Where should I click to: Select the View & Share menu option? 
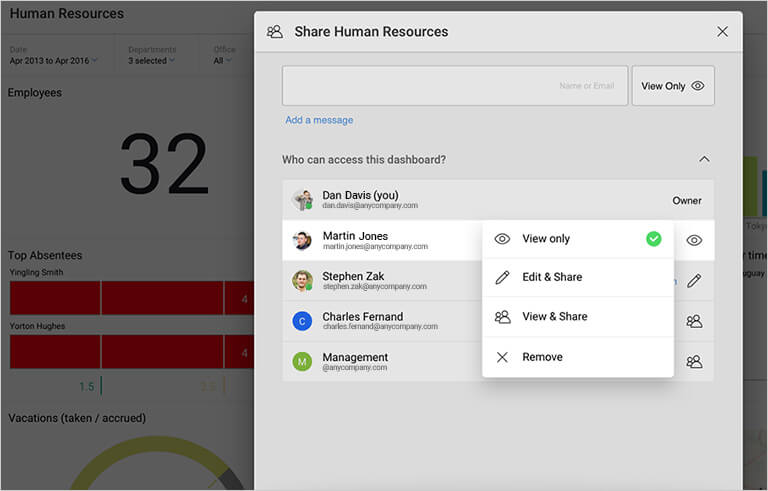pos(578,317)
